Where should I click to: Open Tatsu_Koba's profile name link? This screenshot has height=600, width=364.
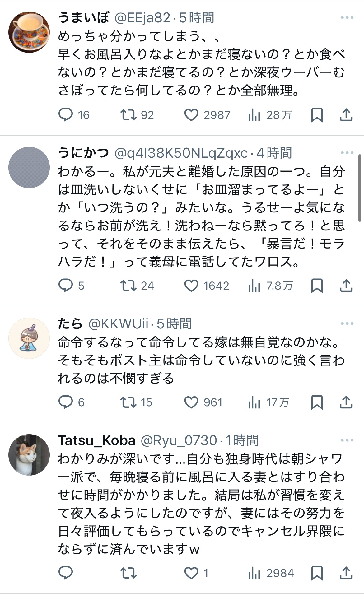(96, 440)
